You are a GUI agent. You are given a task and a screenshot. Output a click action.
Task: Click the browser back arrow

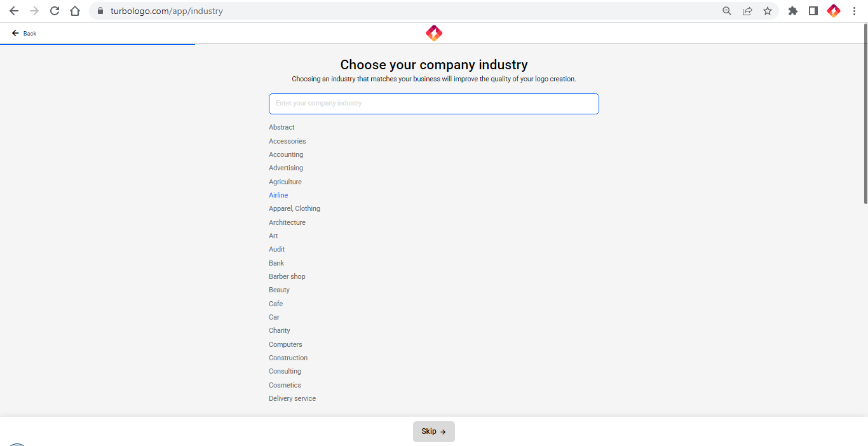[x=14, y=11]
